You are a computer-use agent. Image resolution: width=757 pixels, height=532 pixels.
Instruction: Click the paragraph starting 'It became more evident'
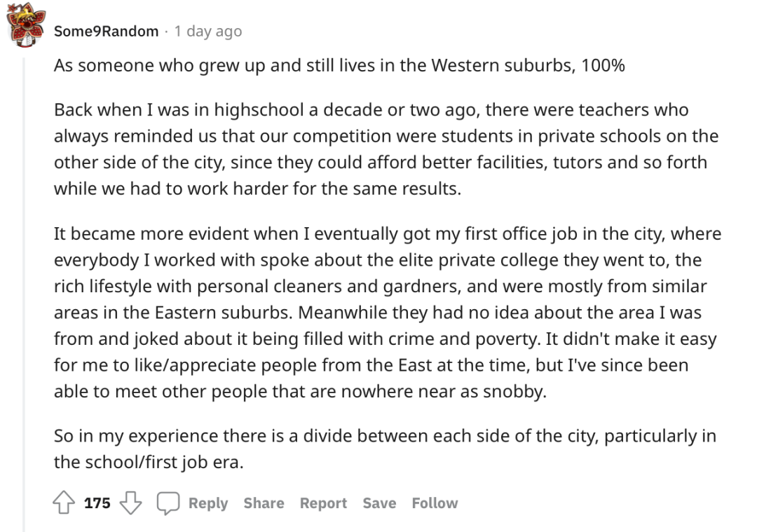[388, 313]
